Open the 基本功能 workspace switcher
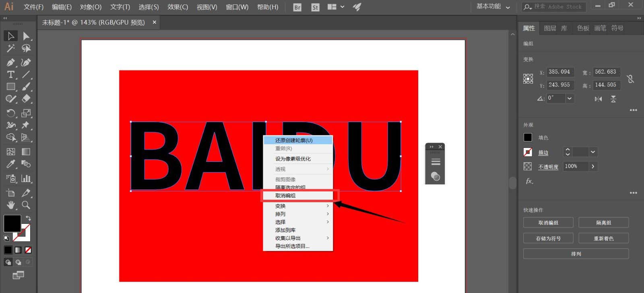Image resolution: width=644 pixels, height=293 pixels. coord(493,6)
